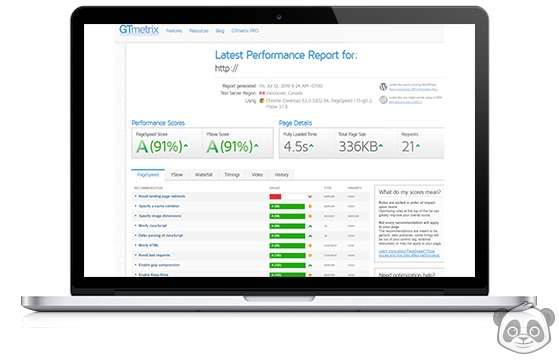Open the Waterfall tab

point(204,175)
